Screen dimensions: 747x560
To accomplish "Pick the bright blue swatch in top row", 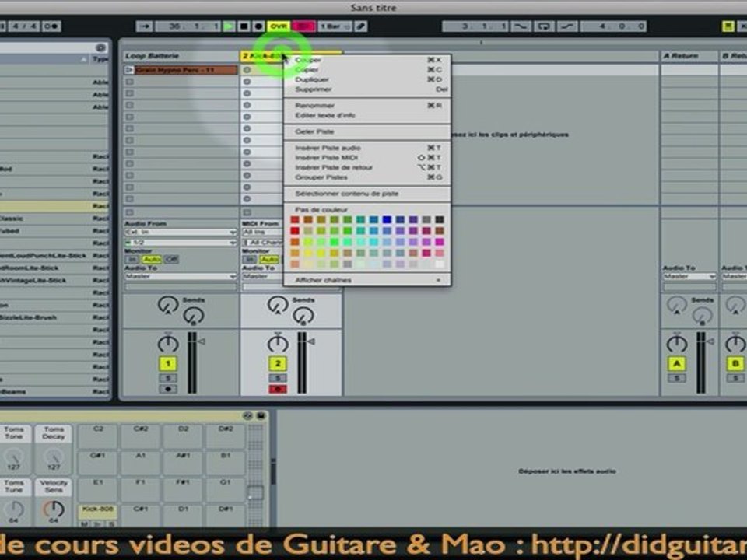I will [x=387, y=219].
